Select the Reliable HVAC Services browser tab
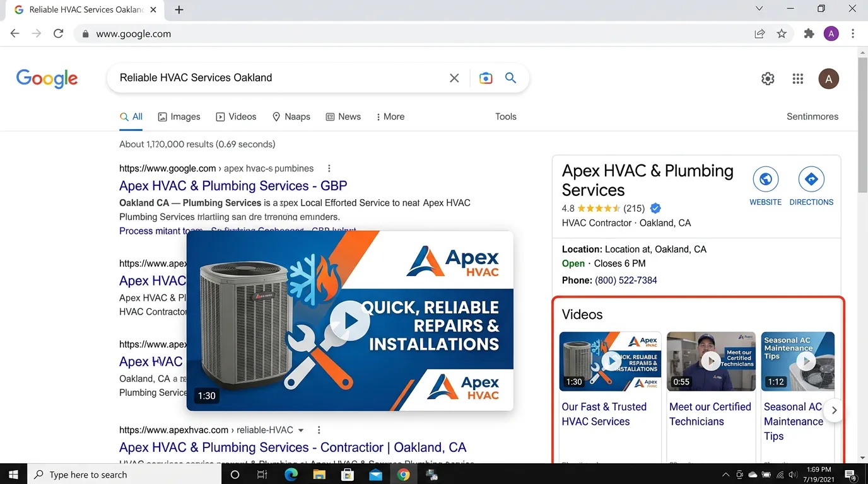This screenshot has width=868, height=484. coord(85,10)
